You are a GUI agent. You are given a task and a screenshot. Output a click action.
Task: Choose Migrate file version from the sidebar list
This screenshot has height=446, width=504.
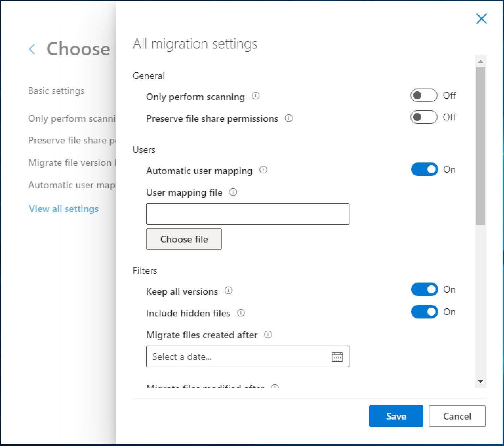72,162
